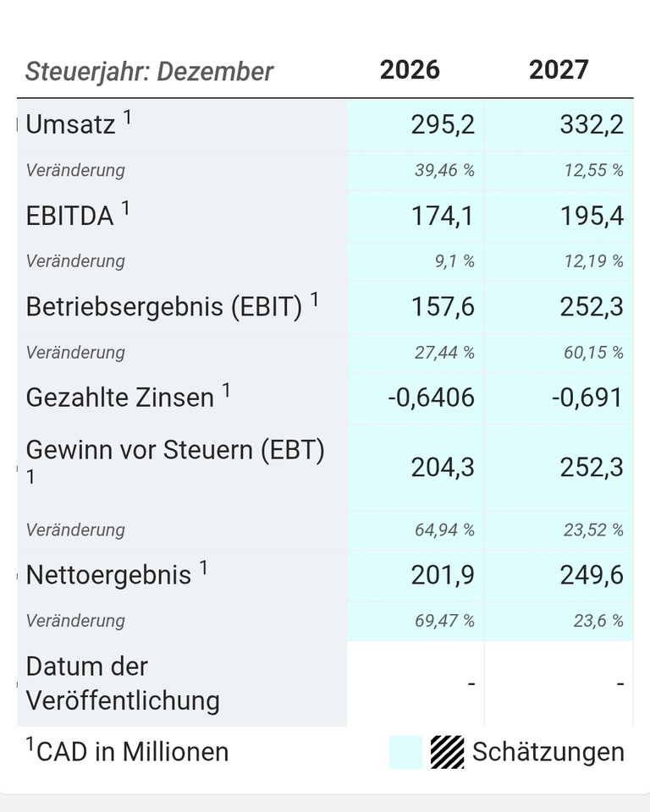Select the 2027 column header
The image size is (650, 812).
pyautogui.click(x=559, y=69)
